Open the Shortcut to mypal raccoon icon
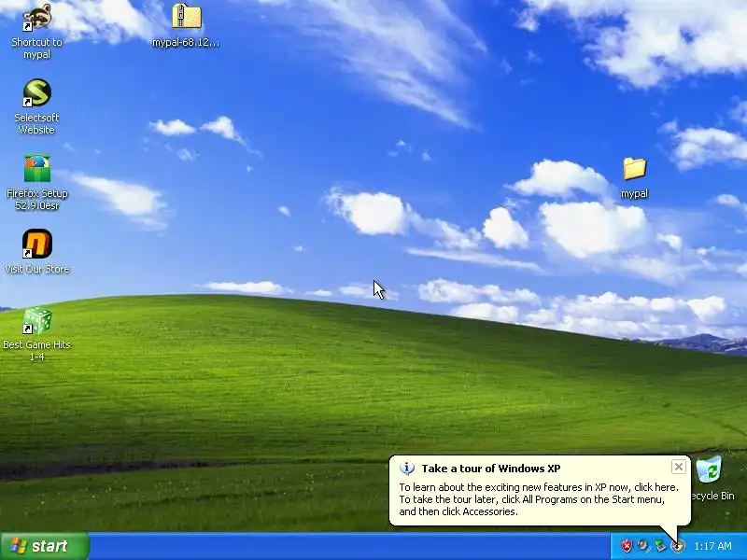The image size is (747, 560). tap(36, 18)
